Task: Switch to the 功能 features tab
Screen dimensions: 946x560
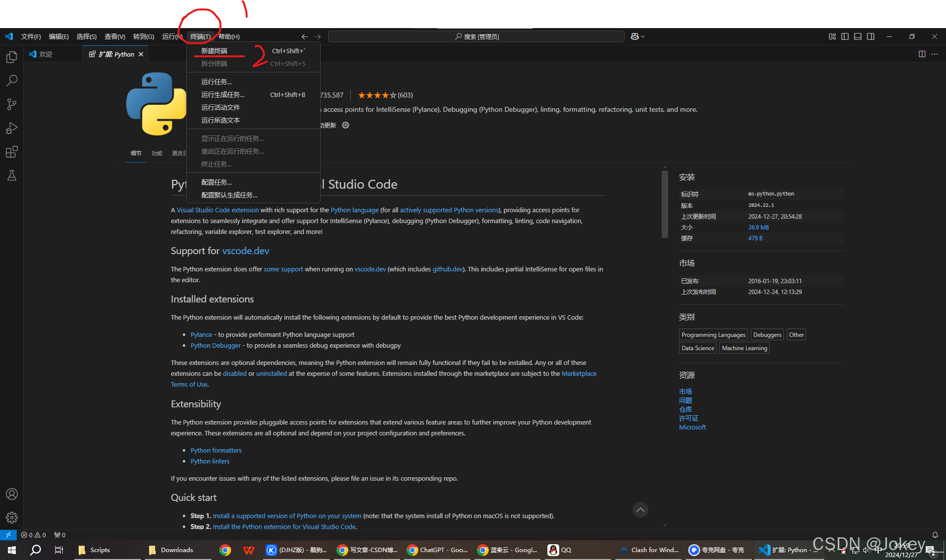Action: point(157,153)
